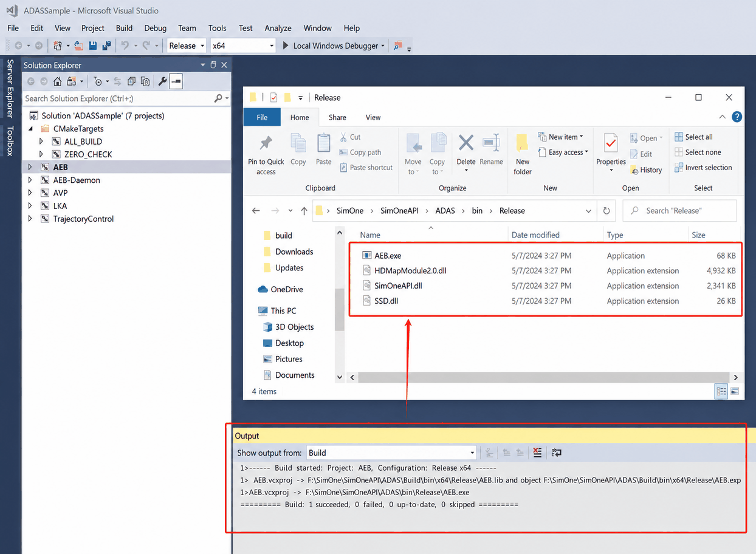This screenshot has width=756, height=554.
Task: Open the address bar history dropdown
Action: click(588, 211)
